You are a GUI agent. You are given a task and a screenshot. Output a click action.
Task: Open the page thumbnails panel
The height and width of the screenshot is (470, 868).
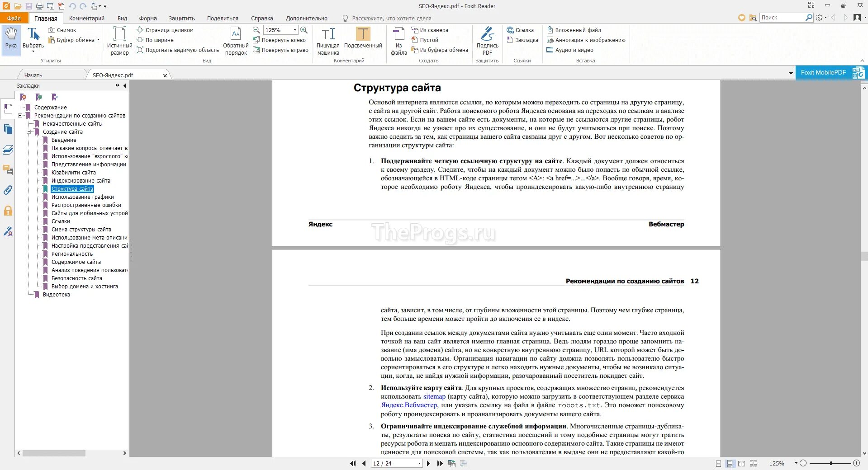pos(8,129)
